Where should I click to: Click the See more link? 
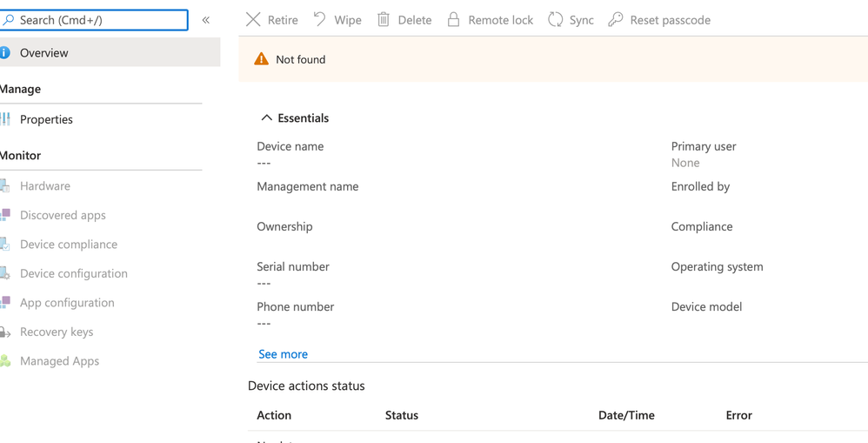click(283, 354)
